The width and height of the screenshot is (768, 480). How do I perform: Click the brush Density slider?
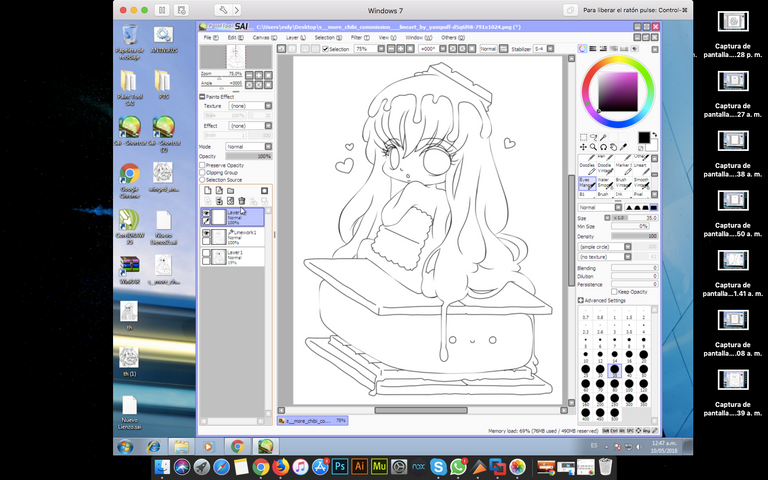pyautogui.click(x=634, y=236)
